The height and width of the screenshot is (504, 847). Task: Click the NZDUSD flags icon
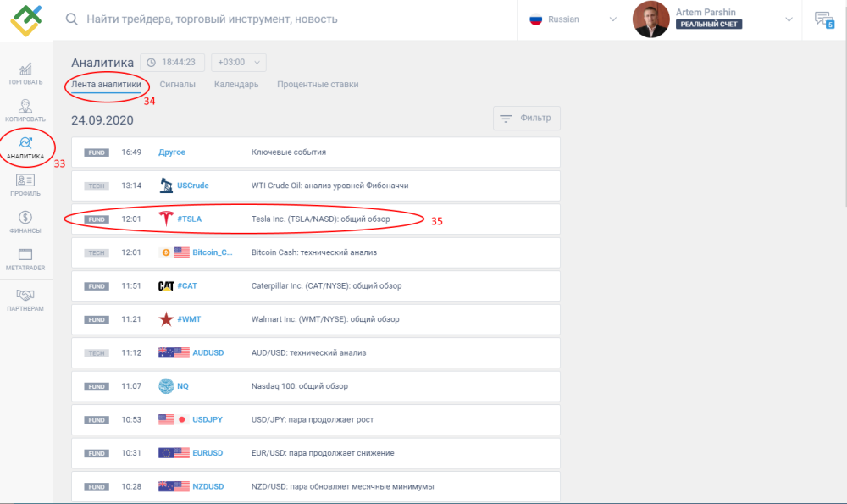point(174,487)
